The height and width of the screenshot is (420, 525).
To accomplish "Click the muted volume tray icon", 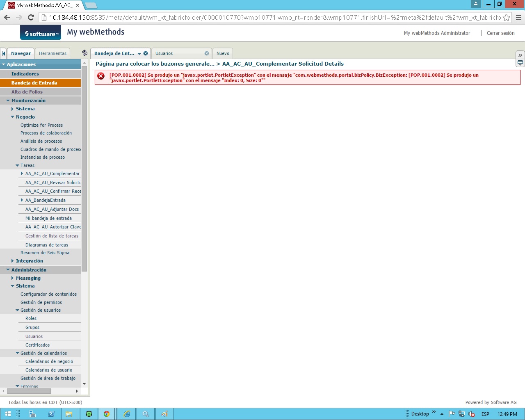I will click(x=472, y=414).
